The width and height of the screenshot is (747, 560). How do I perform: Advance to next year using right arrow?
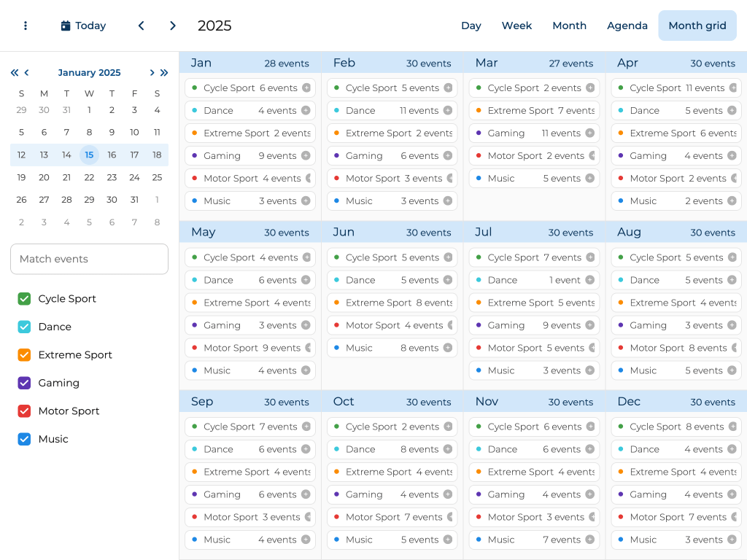click(x=173, y=26)
